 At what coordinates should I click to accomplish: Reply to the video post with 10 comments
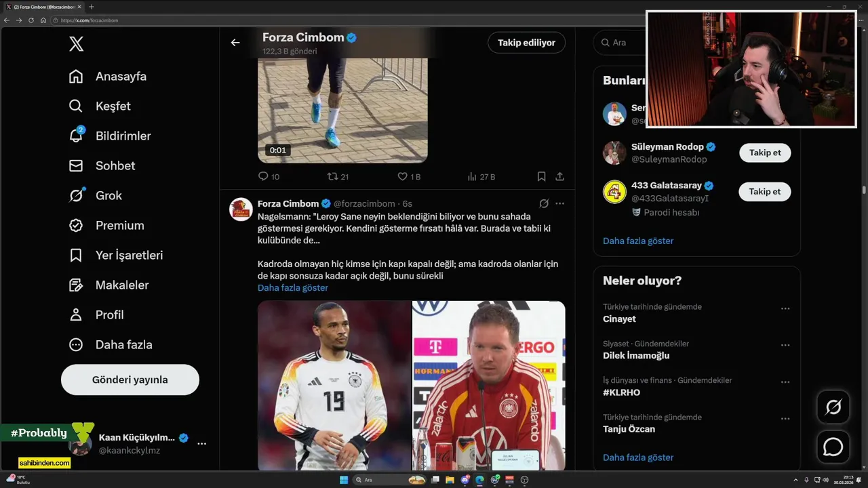click(x=269, y=176)
